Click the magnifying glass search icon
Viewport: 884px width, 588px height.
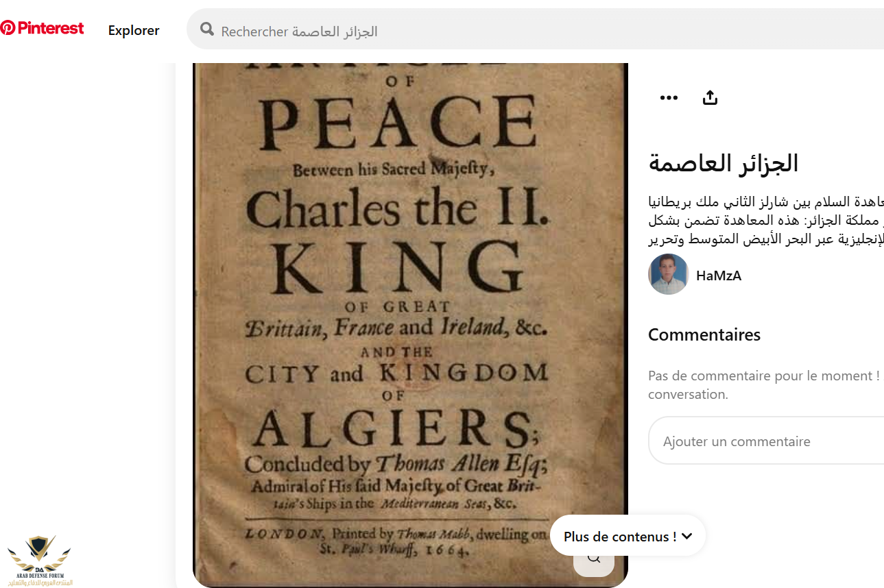pos(206,29)
